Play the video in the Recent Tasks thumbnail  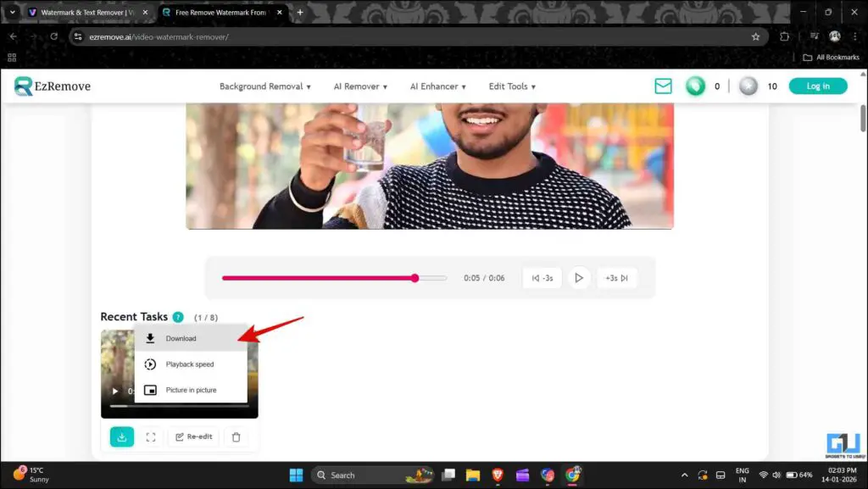(114, 391)
